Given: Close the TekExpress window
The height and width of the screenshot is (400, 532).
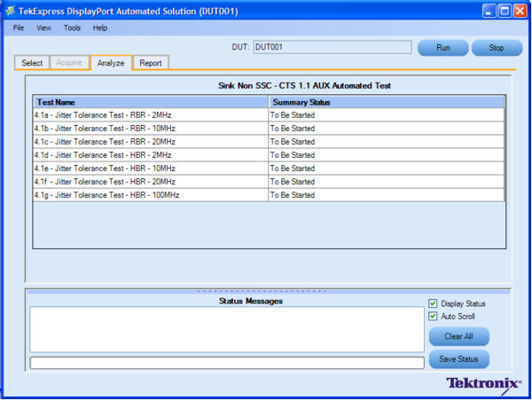Looking at the screenshot, I should point(520,11).
